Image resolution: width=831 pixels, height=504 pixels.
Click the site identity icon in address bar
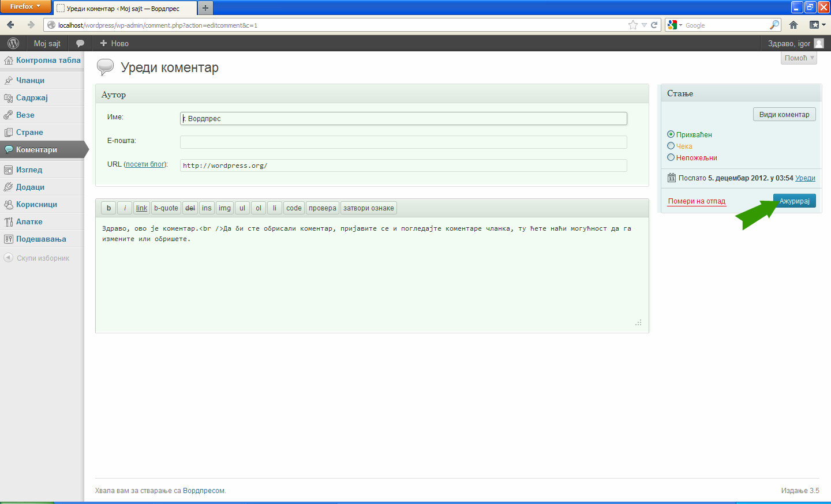tap(51, 25)
